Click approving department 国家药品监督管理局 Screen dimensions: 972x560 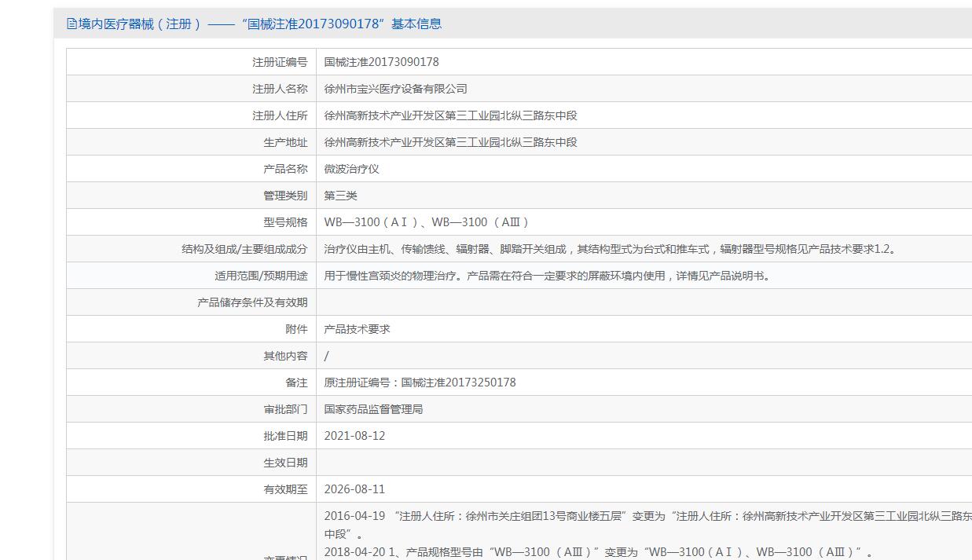point(374,409)
